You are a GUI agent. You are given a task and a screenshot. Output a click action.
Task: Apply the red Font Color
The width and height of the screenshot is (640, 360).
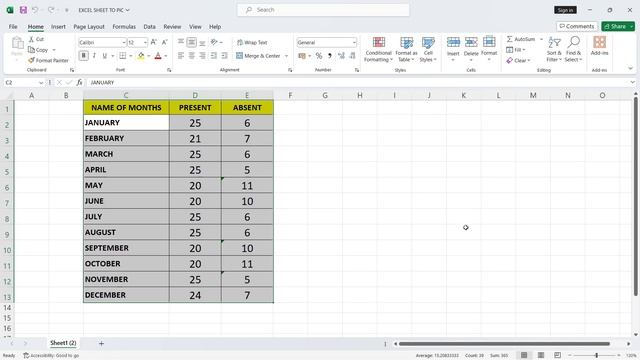[x=158, y=56]
